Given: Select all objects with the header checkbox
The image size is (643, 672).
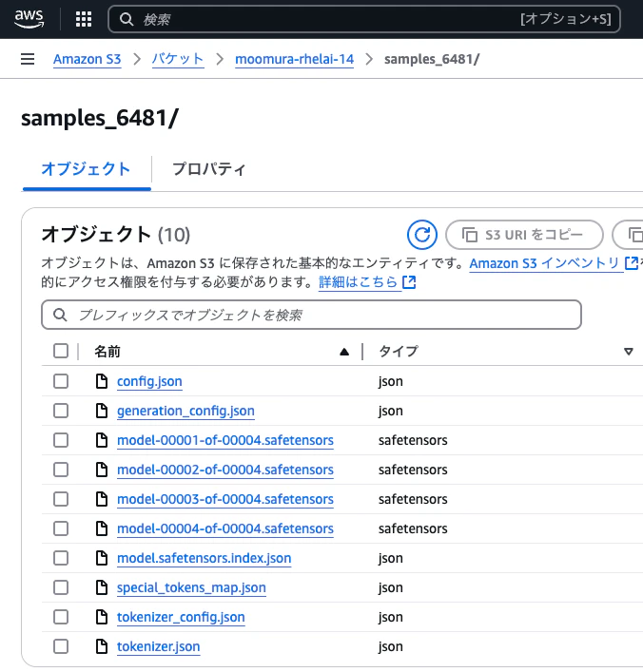Looking at the screenshot, I should 61,351.
